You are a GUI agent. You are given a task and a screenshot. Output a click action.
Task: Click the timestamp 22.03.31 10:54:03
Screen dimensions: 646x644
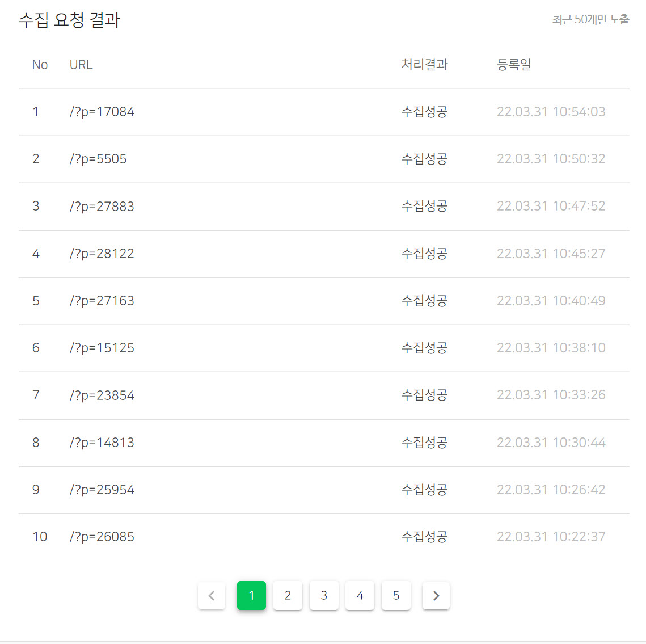tap(551, 112)
